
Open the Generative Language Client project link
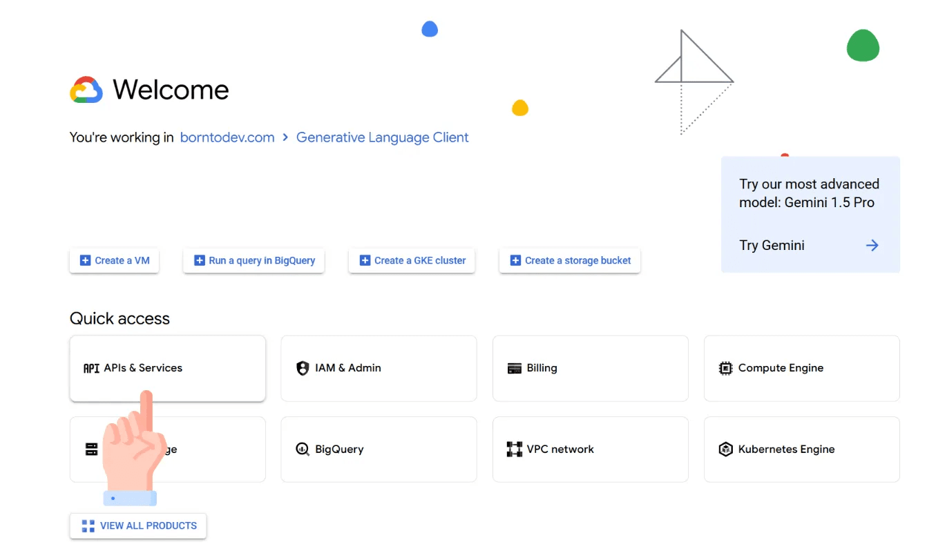382,137
